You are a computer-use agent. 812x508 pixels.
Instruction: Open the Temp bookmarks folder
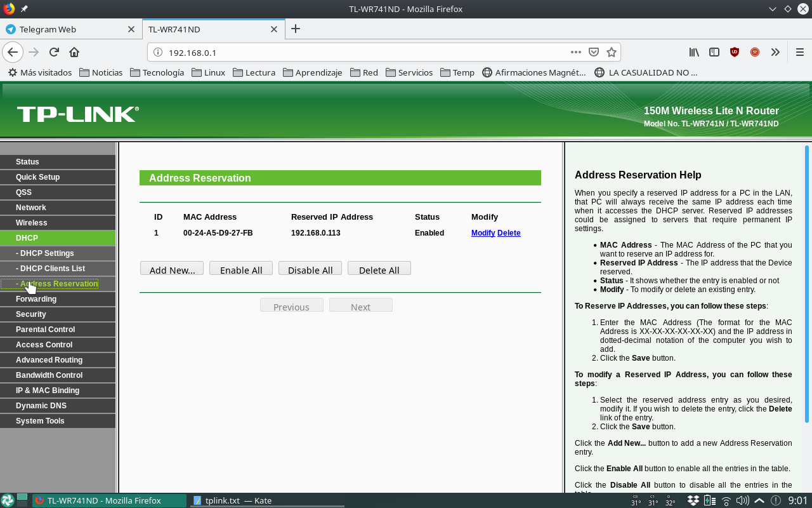coord(457,72)
